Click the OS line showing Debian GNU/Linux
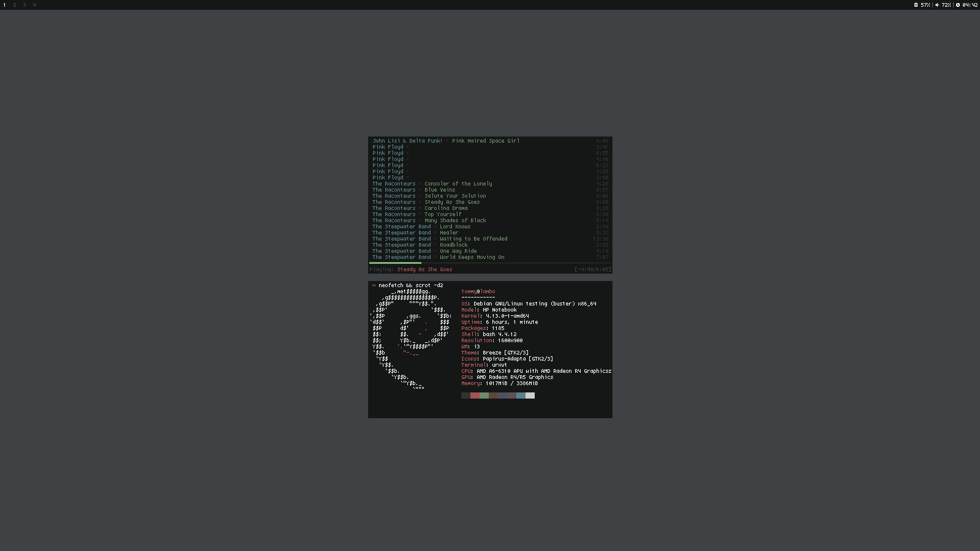 [529, 304]
